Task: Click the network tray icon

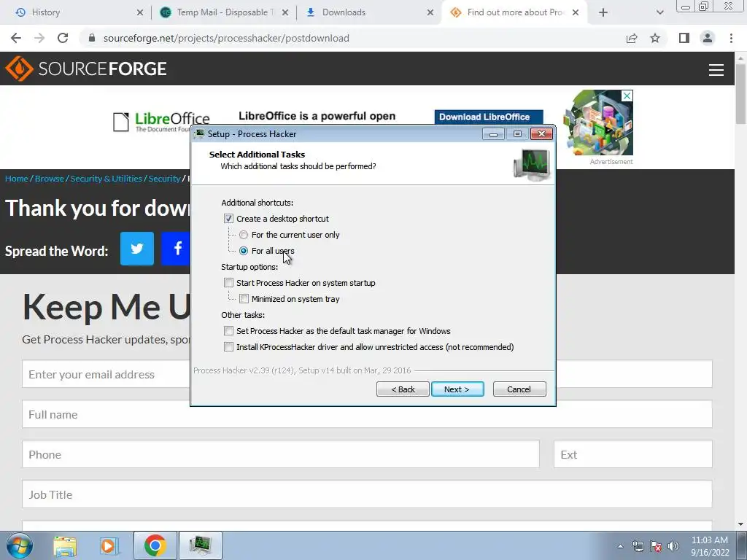Action: pyautogui.click(x=638, y=546)
